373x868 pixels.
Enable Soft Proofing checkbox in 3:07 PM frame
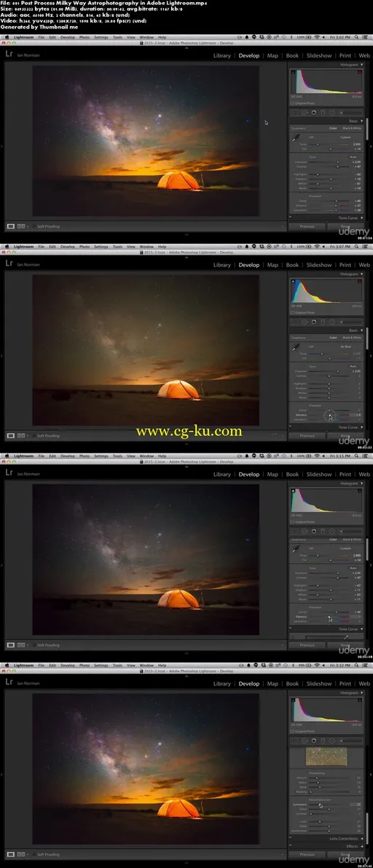point(34,436)
